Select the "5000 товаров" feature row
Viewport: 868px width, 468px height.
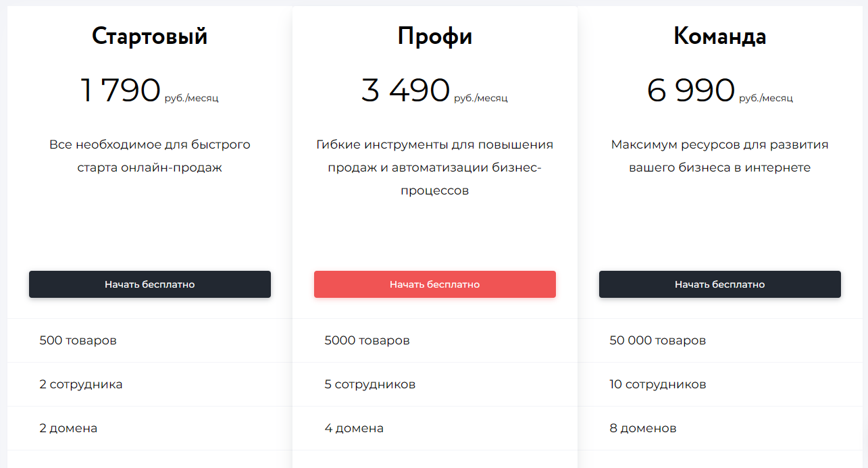pos(367,340)
